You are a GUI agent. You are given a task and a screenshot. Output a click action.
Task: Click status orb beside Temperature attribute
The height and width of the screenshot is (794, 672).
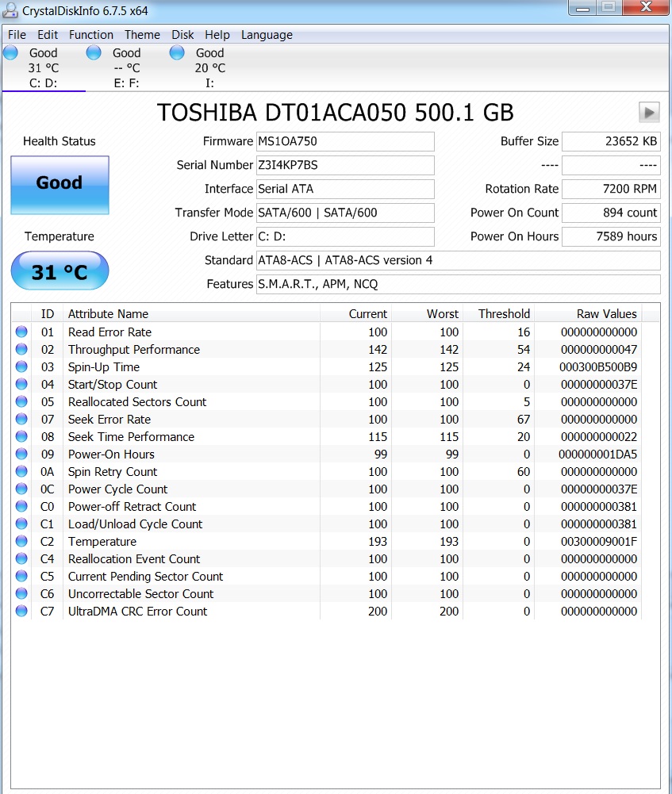21,542
